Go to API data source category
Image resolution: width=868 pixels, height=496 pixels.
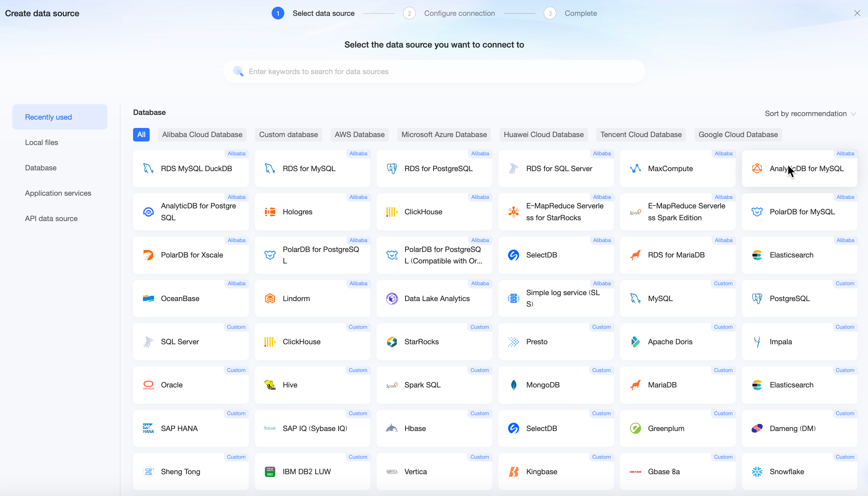point(51,219)
